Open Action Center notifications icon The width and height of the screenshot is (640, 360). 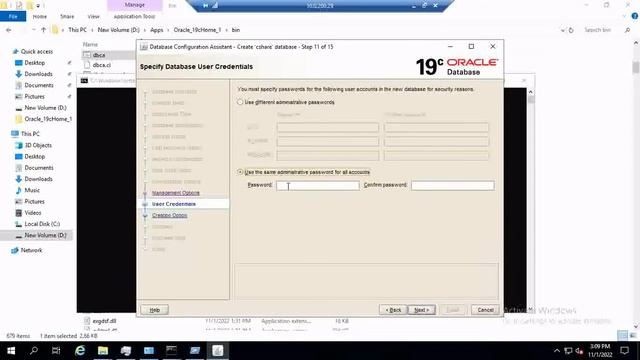pos(624,351)
